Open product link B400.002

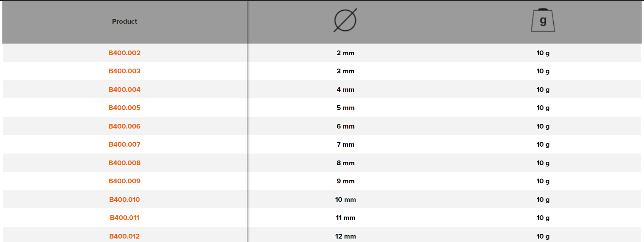[x=124, y=53]
